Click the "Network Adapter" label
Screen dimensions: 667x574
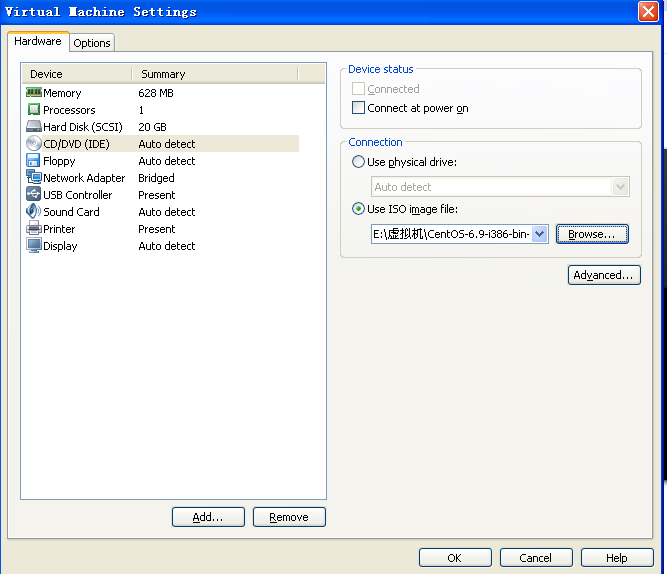pos(84,178)
